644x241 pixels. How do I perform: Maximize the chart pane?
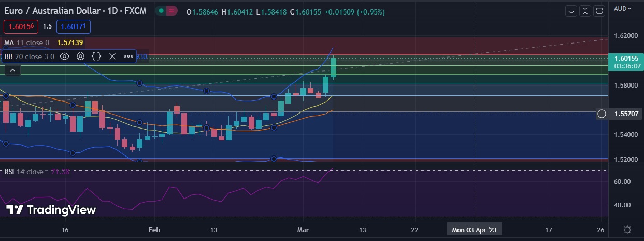tap(599, 11)
